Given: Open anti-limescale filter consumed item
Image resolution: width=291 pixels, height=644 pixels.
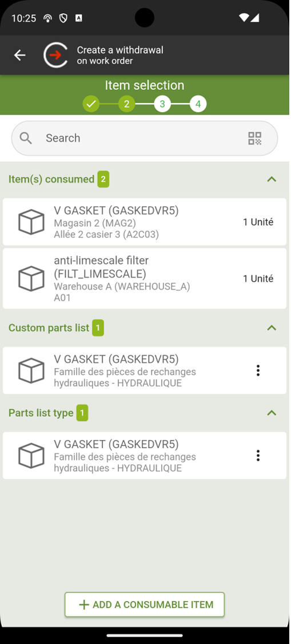Looking at the screenshot, I should point(145,278).
